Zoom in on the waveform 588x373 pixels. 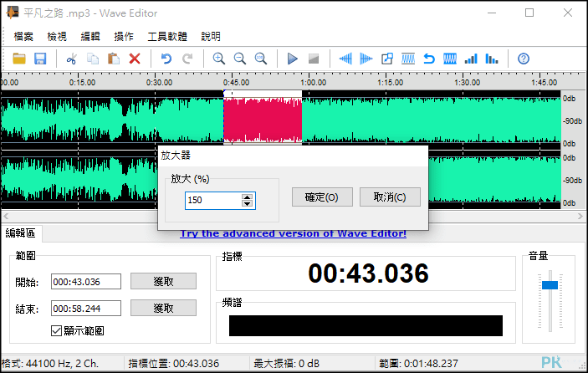[x=218, y=59]
